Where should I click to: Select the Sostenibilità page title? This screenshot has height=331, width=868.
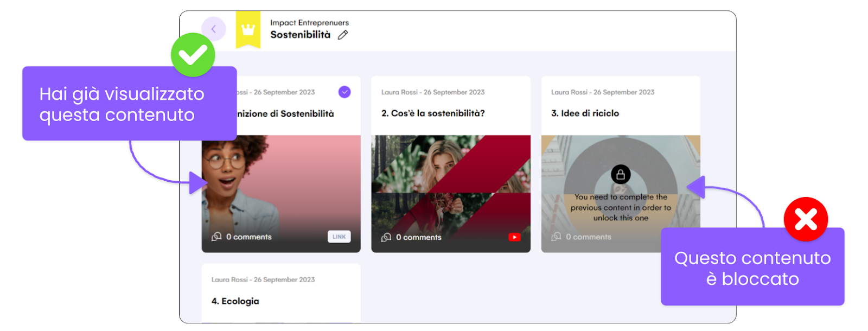pyautogui.click(x=300, y=35)
